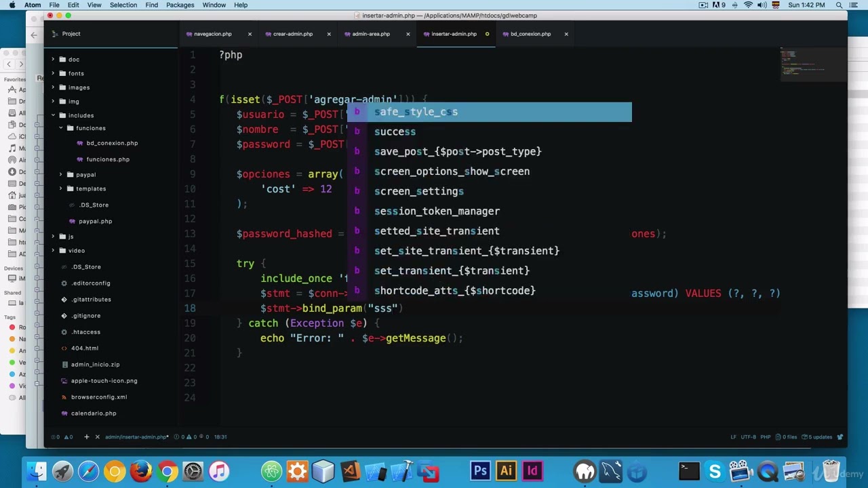Screen dimensions: 868x488
Task: Click the volume icon in menu bar
Action: coord(762,5)
